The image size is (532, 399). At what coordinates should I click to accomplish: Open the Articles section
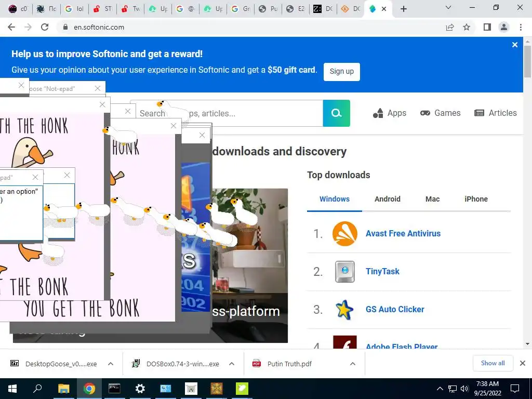495,113
